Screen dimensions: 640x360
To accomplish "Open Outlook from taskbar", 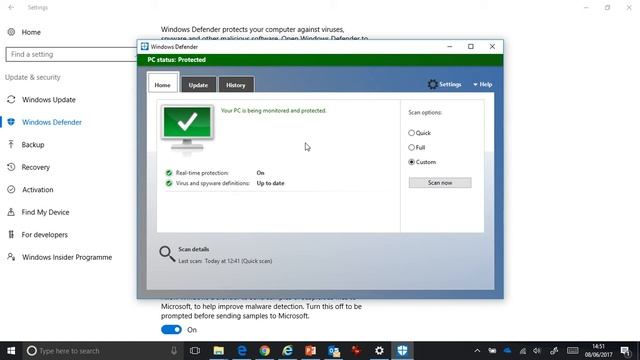I will point(334,351).
